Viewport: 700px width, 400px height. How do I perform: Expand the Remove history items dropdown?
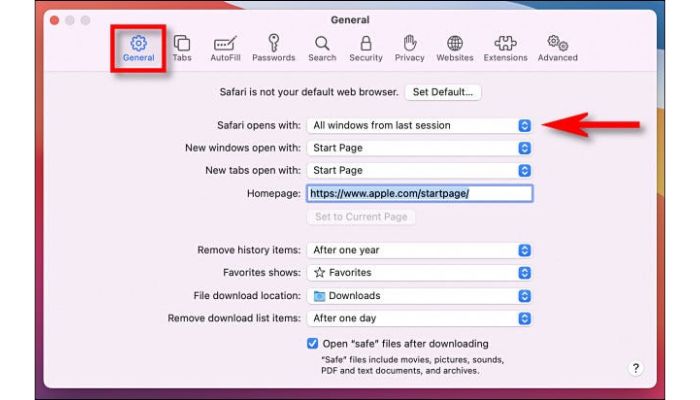click(x=419, y=250)
